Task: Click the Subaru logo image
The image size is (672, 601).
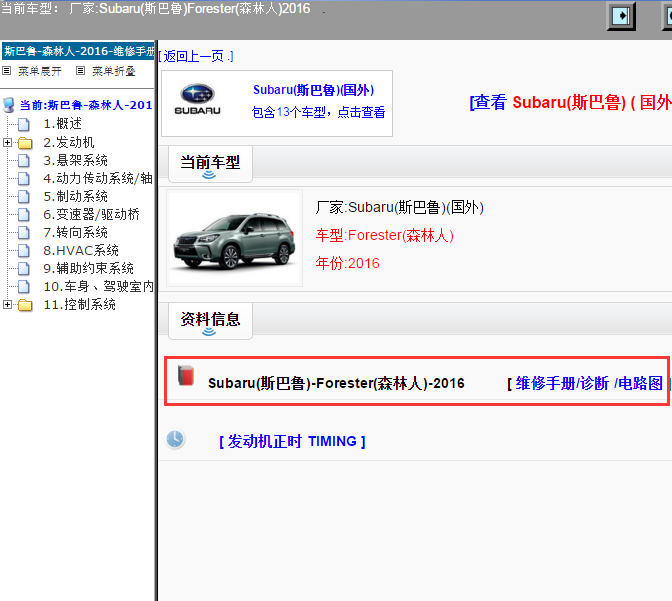Action: tap(197, 99)
